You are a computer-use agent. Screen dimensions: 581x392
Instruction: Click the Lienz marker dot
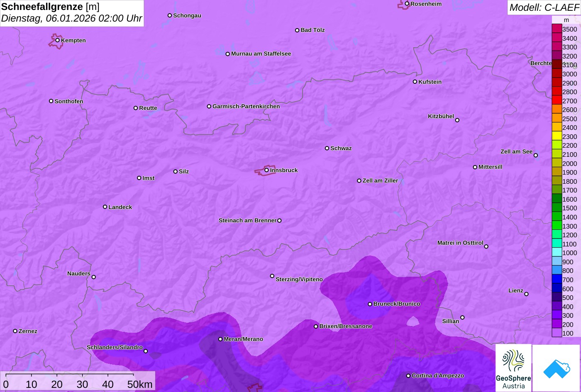[x=526, y=294]
